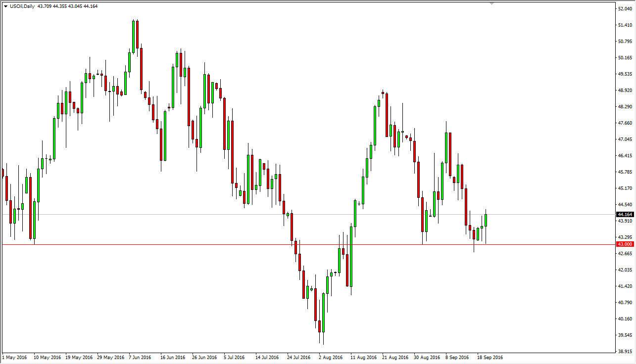
Task: Click the red 43.000 price label
Action: click(x=625, y=244)
